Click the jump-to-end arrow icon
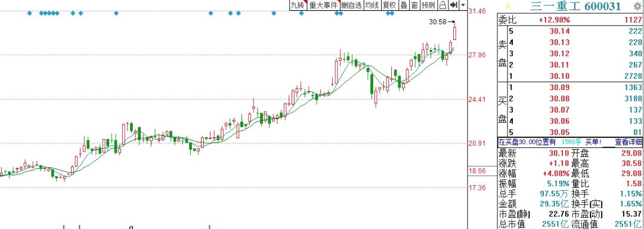Screen dimensions: 644x229 tap(453, 5)
